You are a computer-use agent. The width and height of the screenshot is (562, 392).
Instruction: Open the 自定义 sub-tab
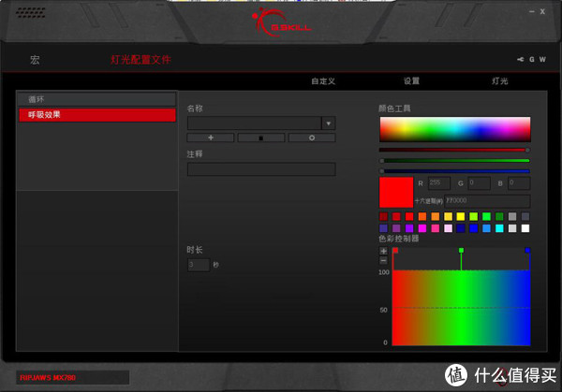323,81
